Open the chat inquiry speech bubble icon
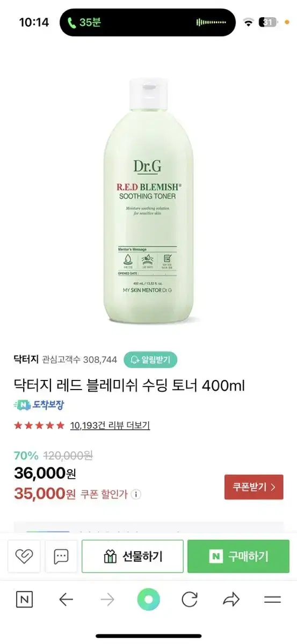The height and width of the screenshot is (644, 297). click(x=61, y=557)
